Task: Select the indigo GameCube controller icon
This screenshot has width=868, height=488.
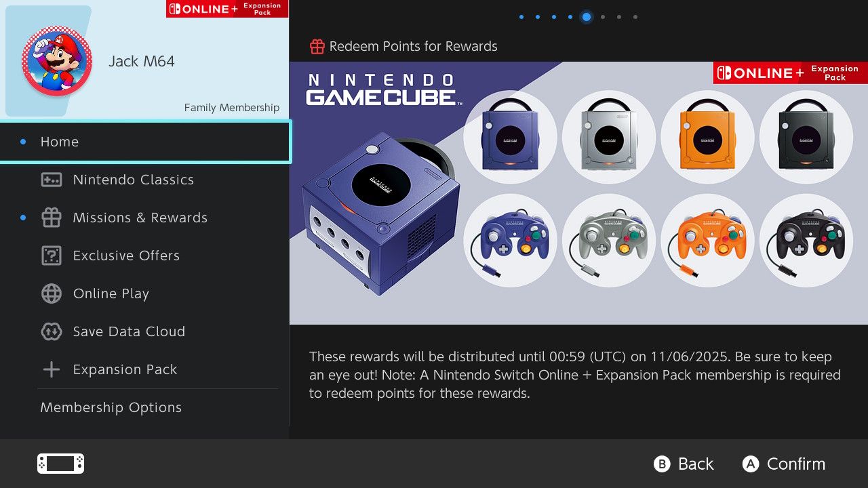Action: pos(510,240)
